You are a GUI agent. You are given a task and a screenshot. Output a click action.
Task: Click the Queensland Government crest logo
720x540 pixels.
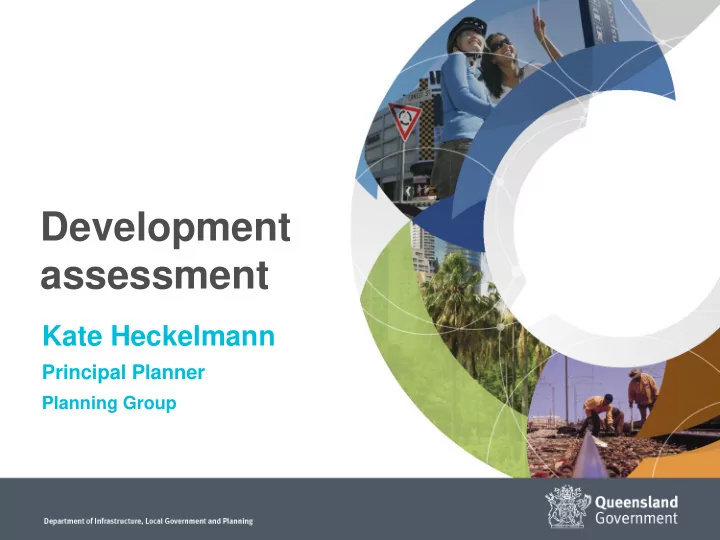pos(567,506)
